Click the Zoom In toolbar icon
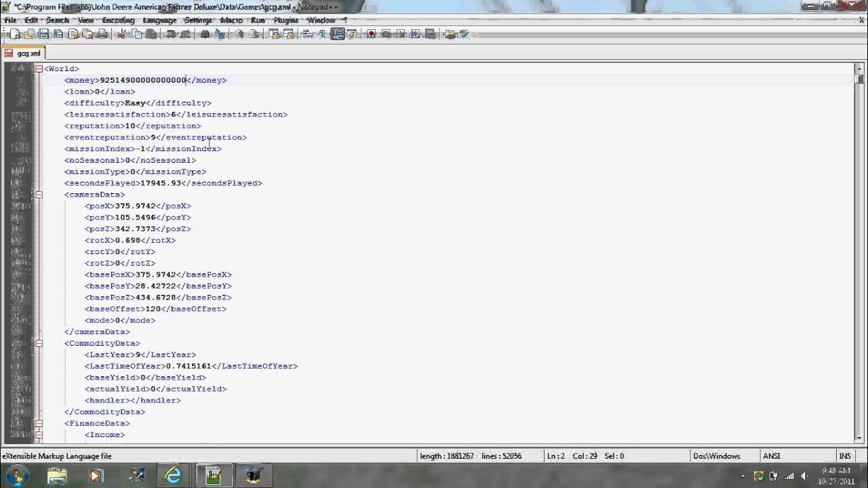Viewport: 868px width, 488px height. (239, 34)
